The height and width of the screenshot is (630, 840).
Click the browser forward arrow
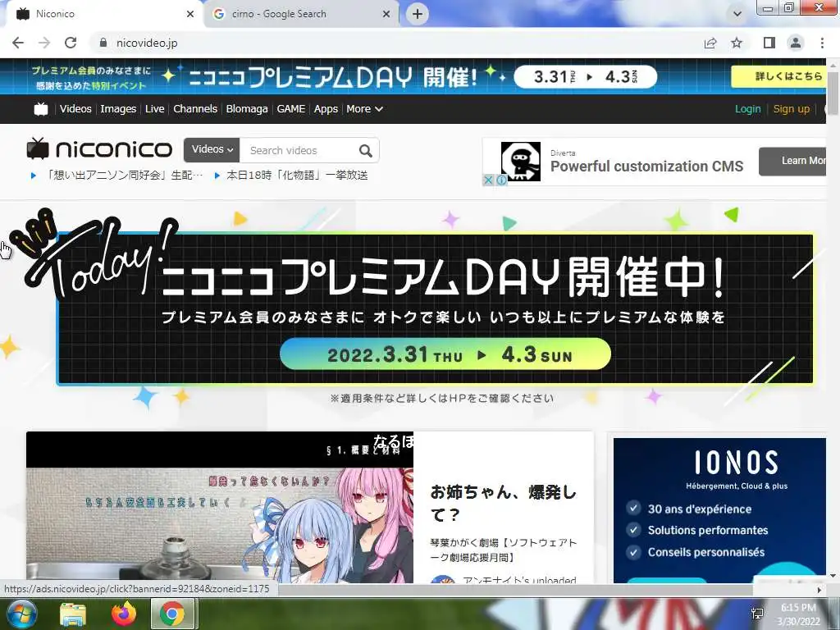click(x=44, y=43)
